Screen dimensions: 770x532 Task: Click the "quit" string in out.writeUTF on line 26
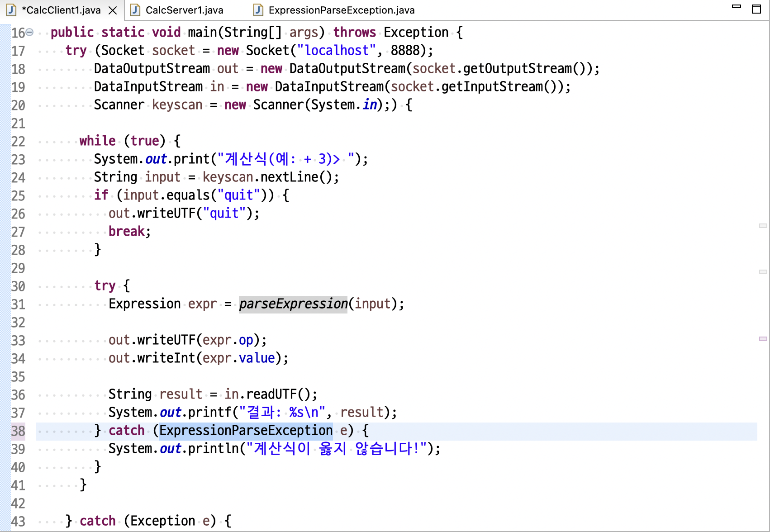224,214
